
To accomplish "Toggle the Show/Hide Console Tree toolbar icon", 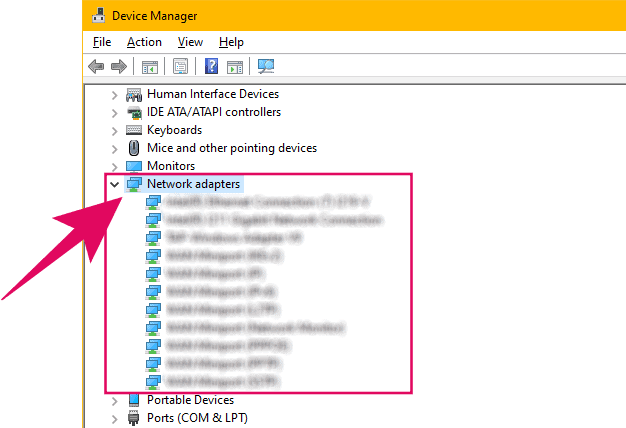I will (x=150, y=67).
